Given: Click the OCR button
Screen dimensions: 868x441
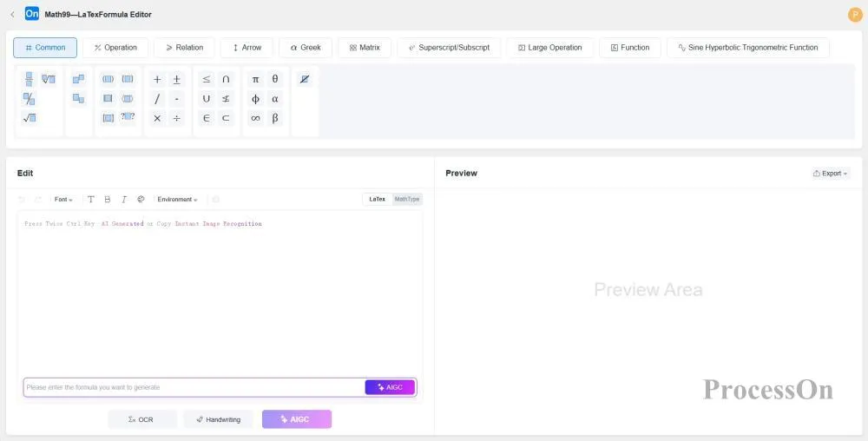Looking at the screenshot, I should pos(141,419).
